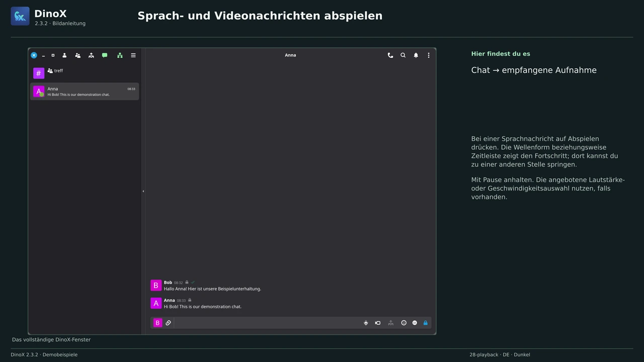Click the Anna title in chat header
Screen dimensions: 644x362
[x=290, y=55]
